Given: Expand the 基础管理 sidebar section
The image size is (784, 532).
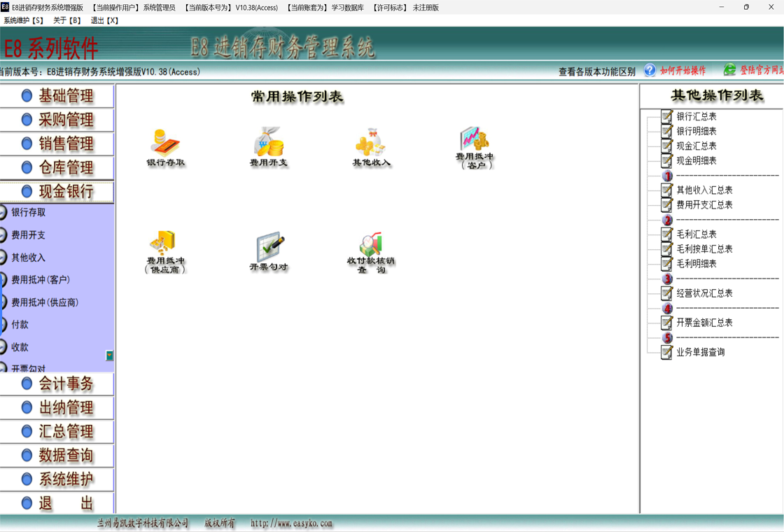Looking at the screenshot, I should 58,96.
